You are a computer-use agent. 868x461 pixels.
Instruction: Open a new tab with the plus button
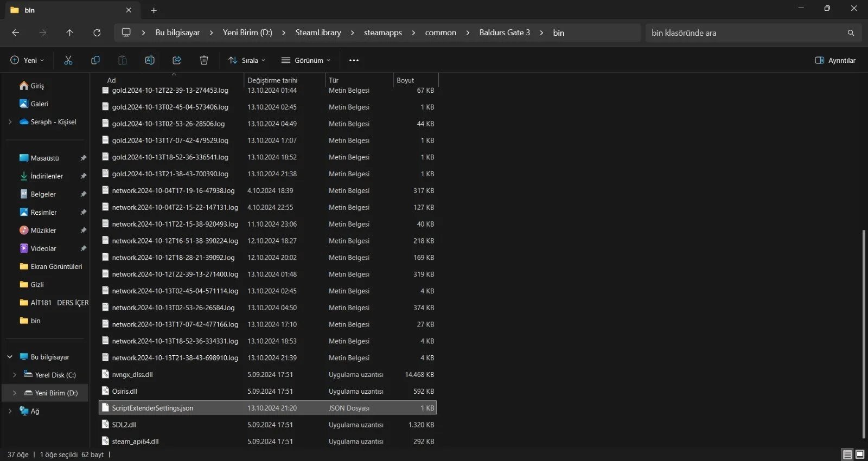[154, 10]
